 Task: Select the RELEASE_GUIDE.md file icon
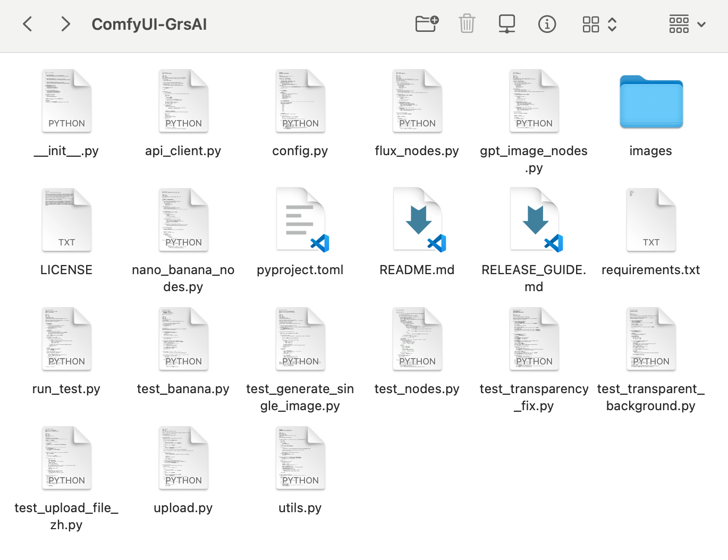(x=536, y=220)
